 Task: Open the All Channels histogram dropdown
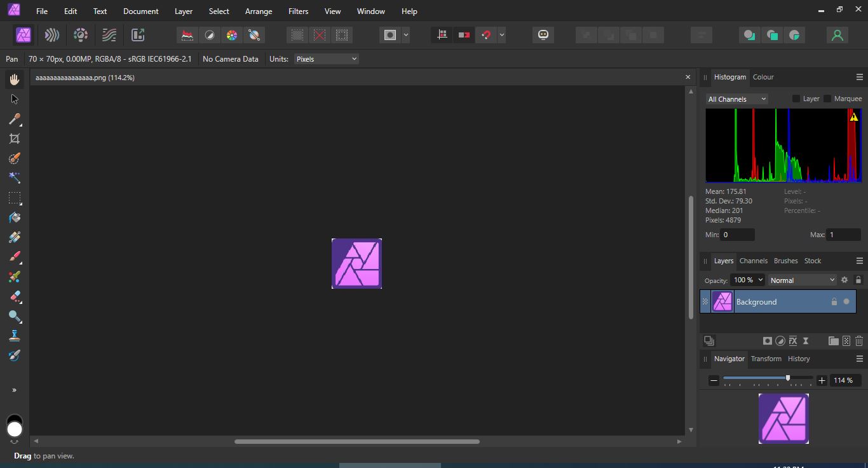[x=737, y=99]
